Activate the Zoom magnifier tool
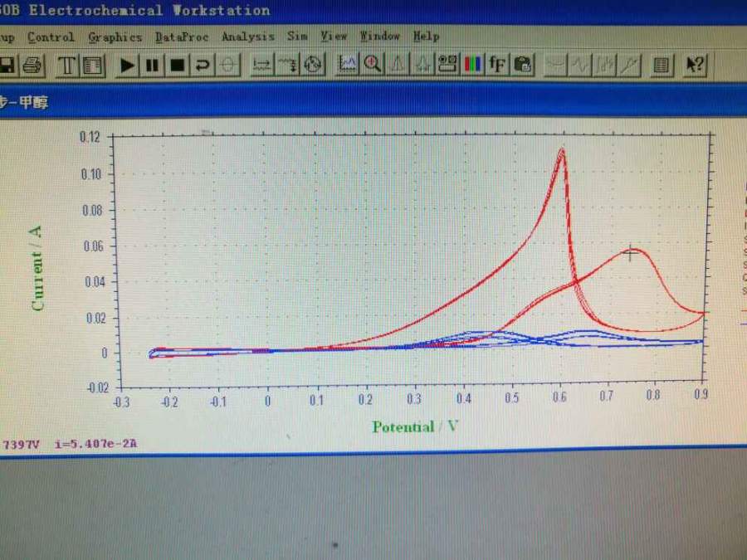The width and height of the screenshot is (747, 560). click(x=372, y=64)
